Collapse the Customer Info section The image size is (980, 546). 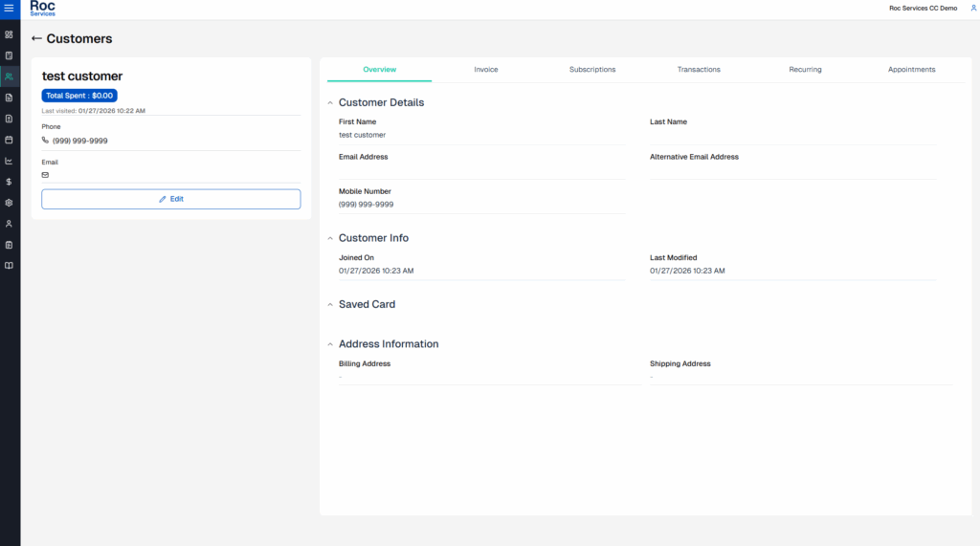[330, 238]
